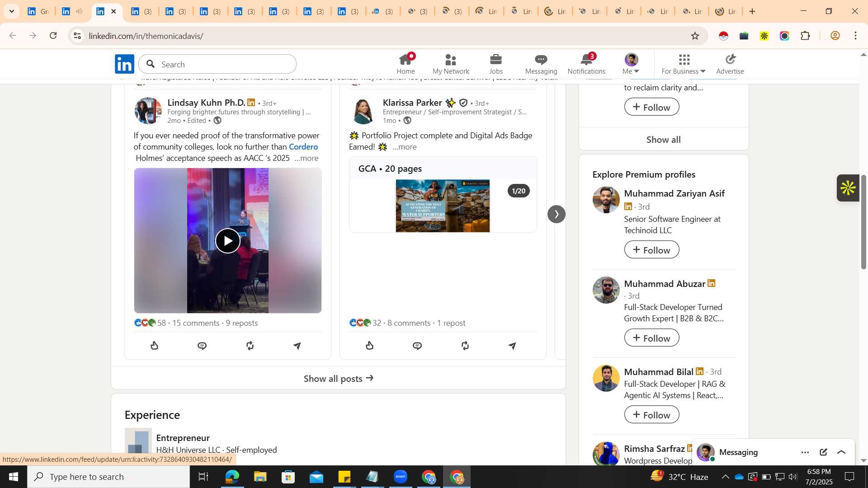View site information icon in address bar
868x488 pixels.
click(x=77, y=36)
